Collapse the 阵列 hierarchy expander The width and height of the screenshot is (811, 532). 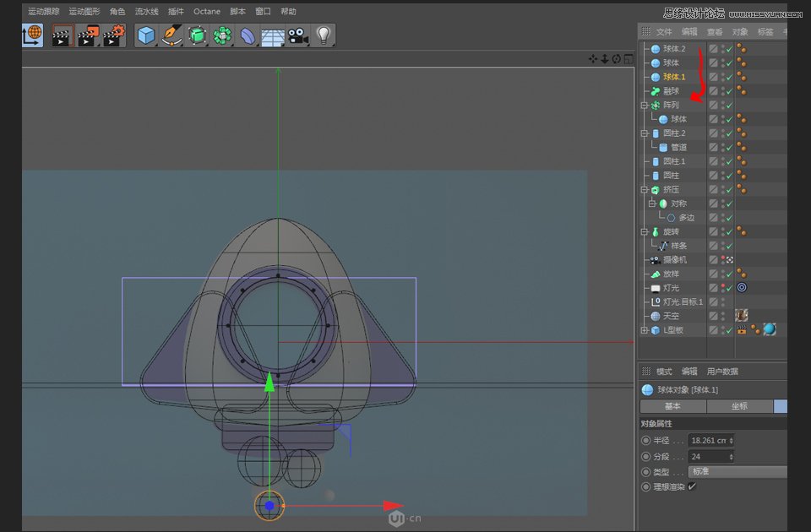(x=644, y=105)
